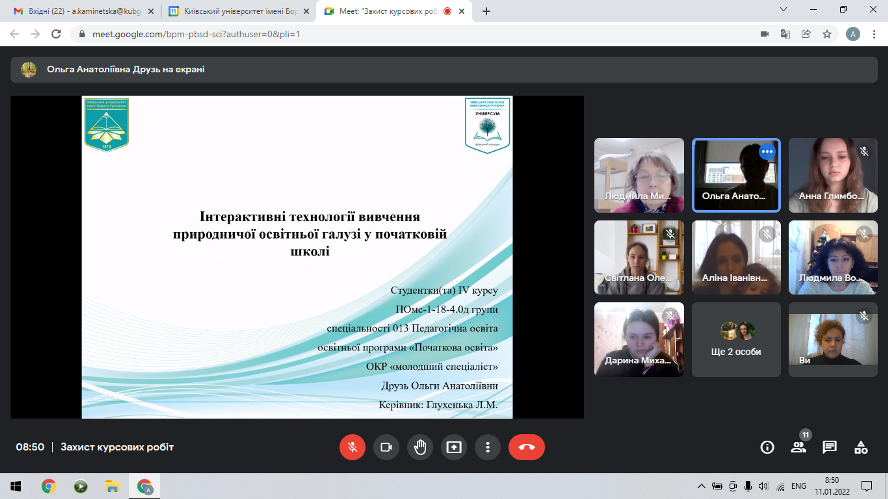The width and height of the screenshot is (888, 499).
Task: Close the Київський університет tab
Action: coord(306,11)
